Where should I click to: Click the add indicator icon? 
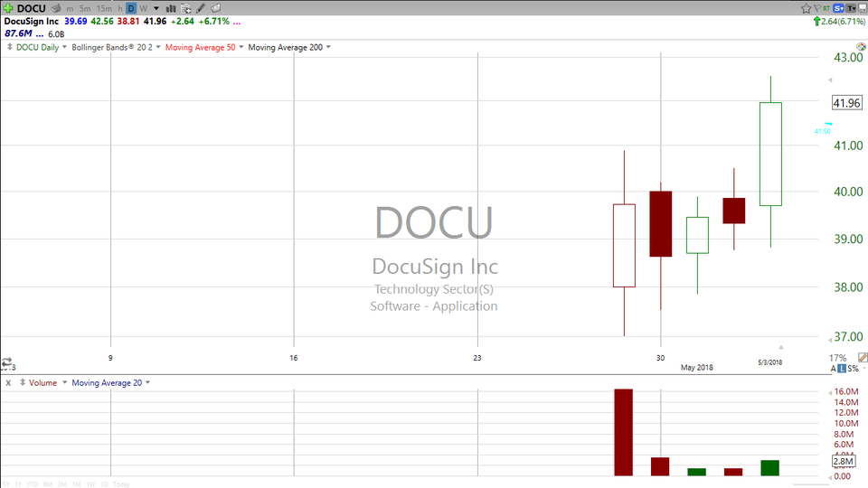click(186, 8)
